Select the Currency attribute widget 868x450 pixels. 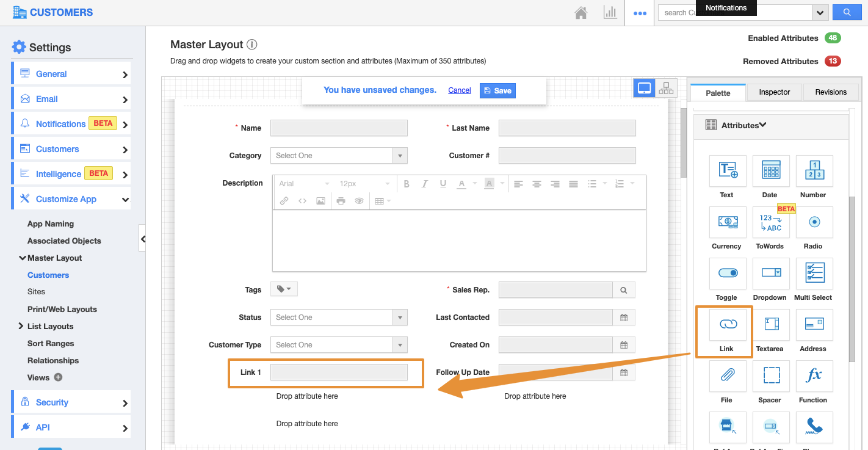(727, 222)
